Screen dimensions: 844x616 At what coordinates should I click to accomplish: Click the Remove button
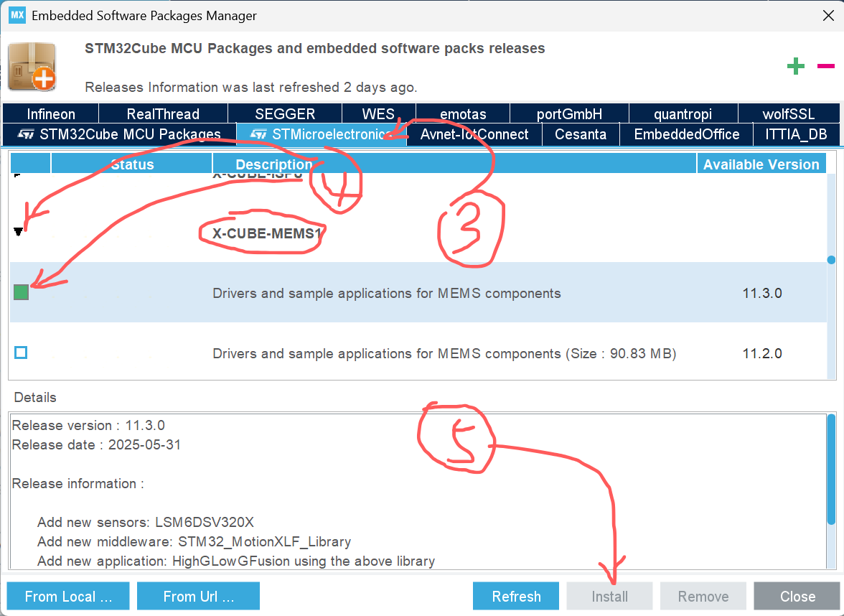pyautogui.click(x=703, y=596)
